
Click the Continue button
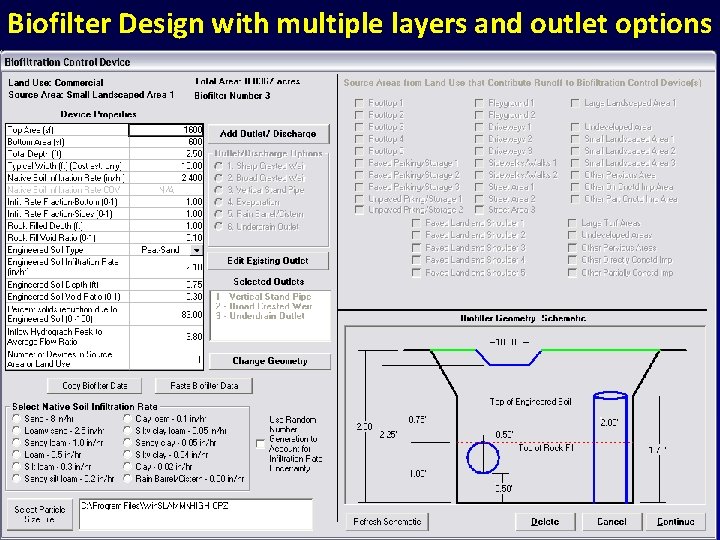pos(675,522)
